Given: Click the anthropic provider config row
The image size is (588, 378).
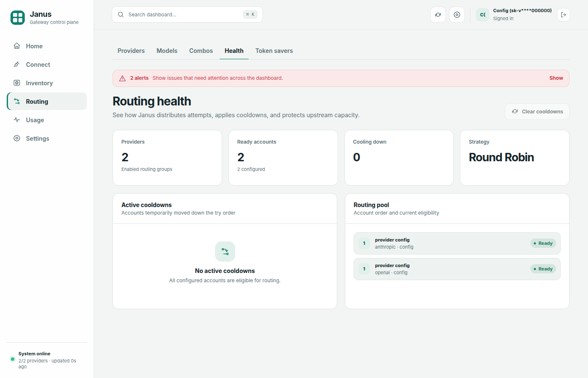Looking at the screenshot, I should point(457,243).
